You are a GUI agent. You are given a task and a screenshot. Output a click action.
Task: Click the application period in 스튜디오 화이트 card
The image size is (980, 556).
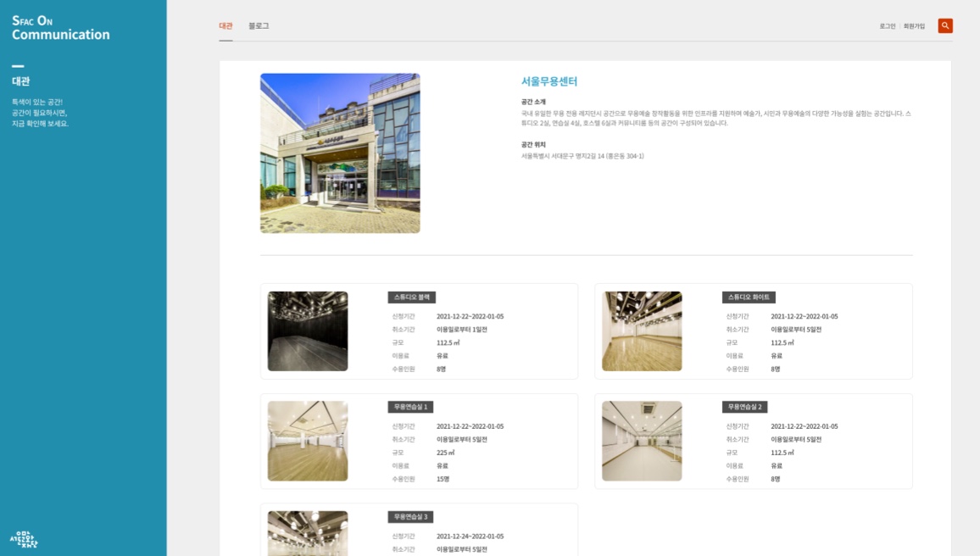click(x=805, y=316)
